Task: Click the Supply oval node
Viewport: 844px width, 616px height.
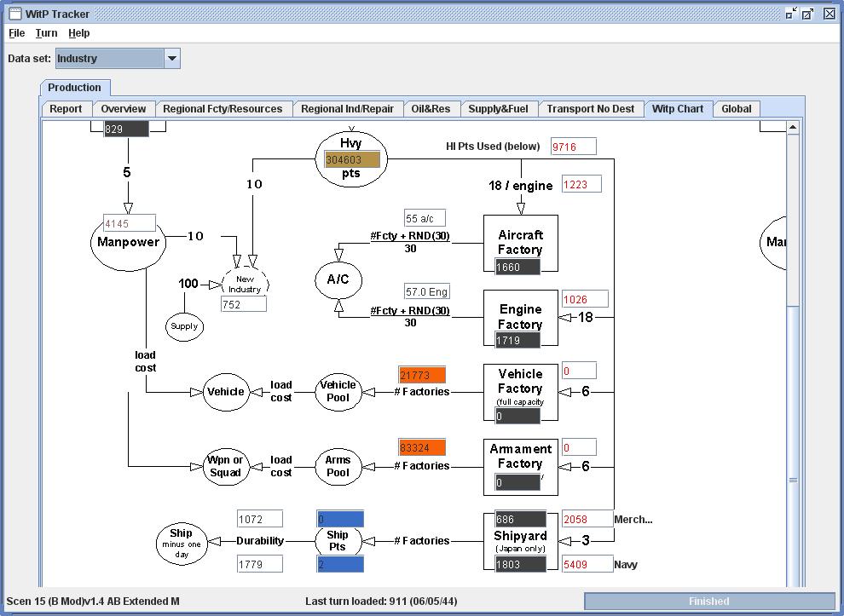Action: point(184,326)
